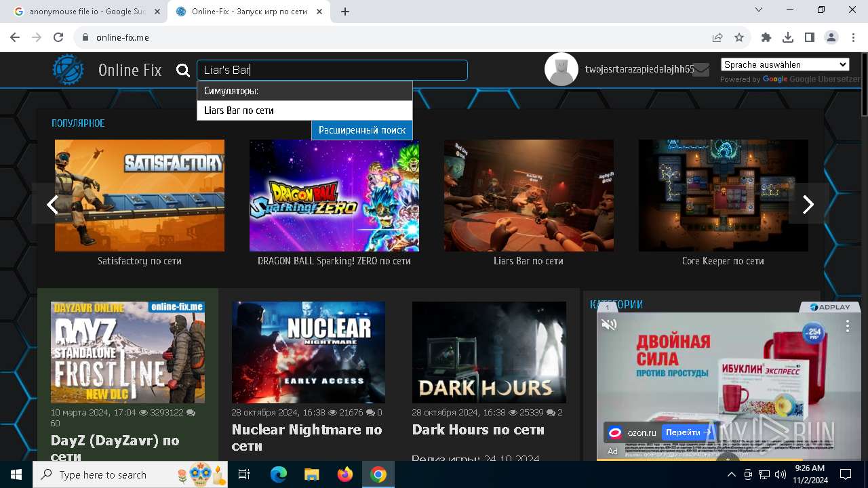868x488 pixels.
Task: Open Task View on taskbar
Action: (x=244, y=474)
